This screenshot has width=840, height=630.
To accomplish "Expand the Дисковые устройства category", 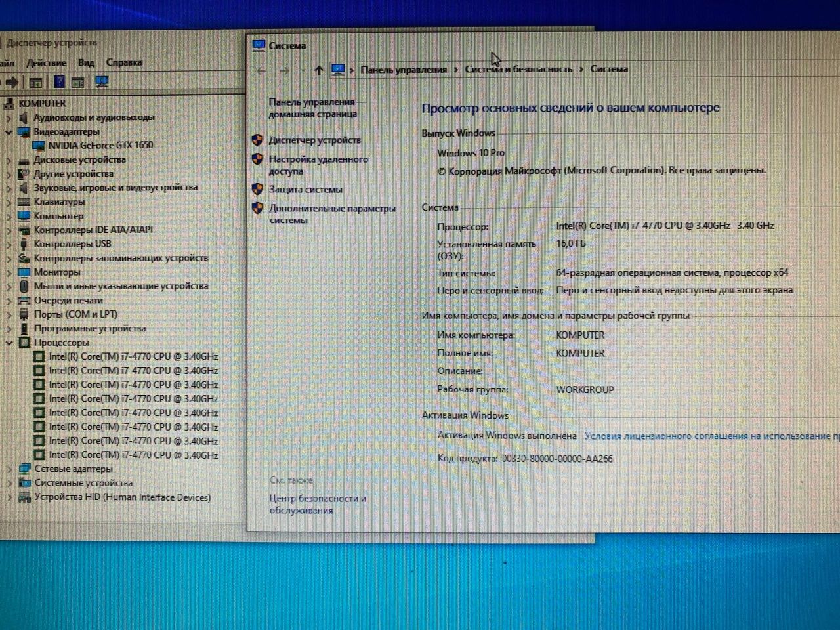I will point(9,160).
